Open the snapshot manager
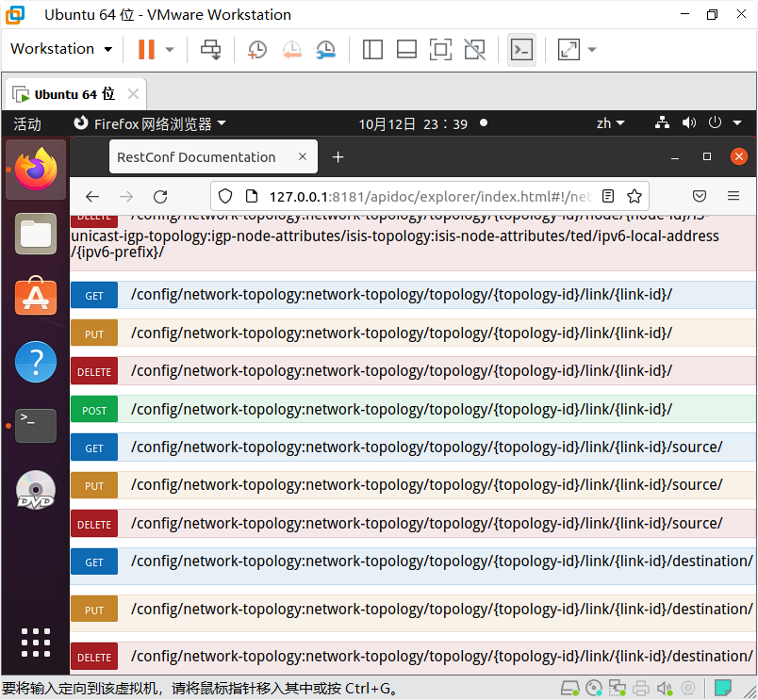Viewport: 758px width, 700px height. click(326, 49)
